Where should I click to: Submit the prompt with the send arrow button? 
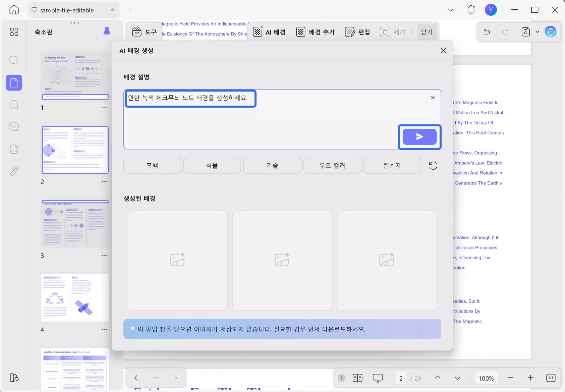(419, 137)
